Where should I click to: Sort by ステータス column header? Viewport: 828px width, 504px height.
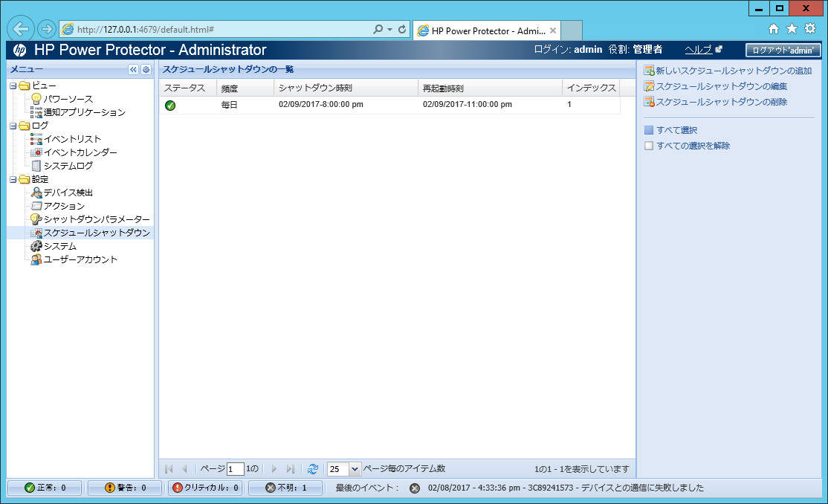(188, 88)
